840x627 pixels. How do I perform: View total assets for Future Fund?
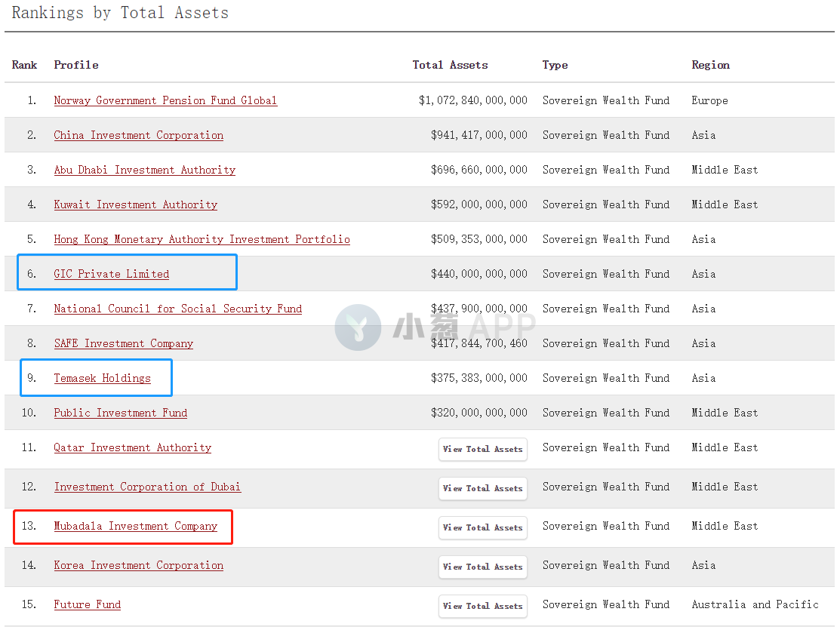click(x=483, y=606)
